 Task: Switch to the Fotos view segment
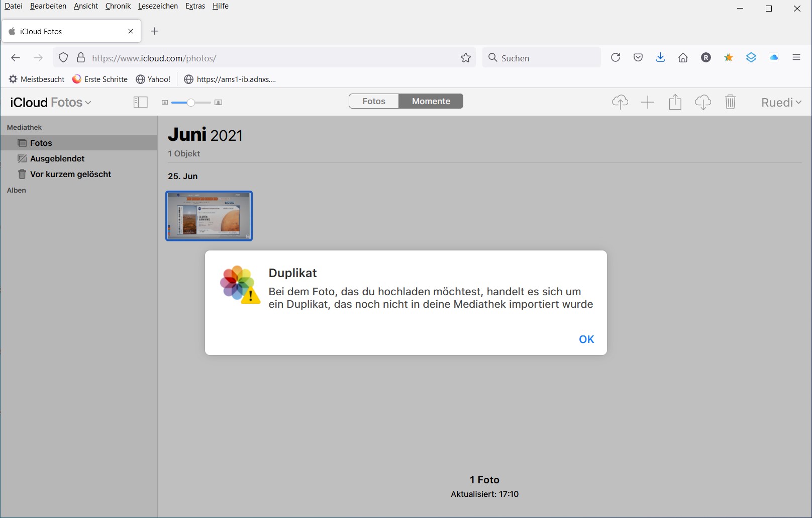click(374, 101)
